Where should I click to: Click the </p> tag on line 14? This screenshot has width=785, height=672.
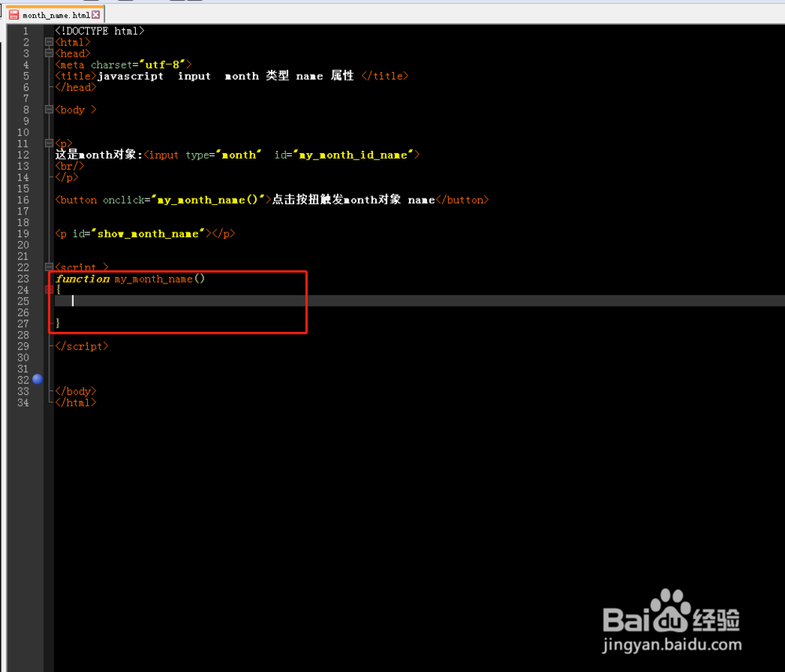pyautogui.click(x=67, y=177)
